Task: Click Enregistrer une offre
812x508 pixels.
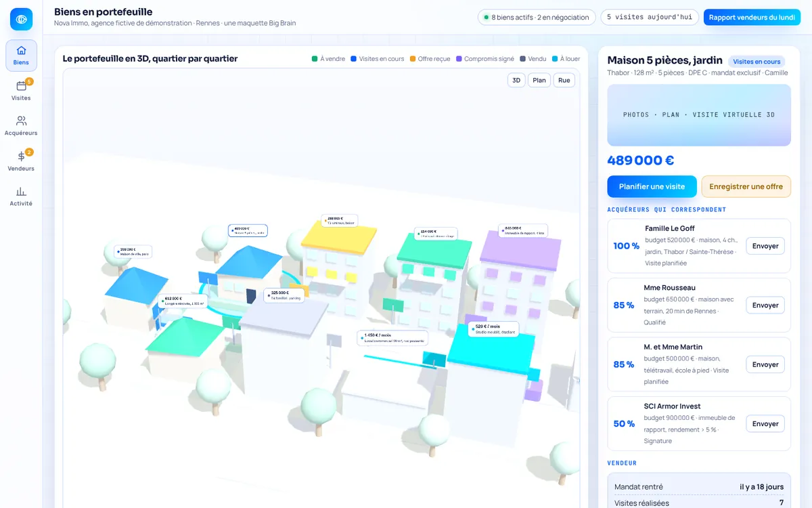Action: [x=746, y=186]
